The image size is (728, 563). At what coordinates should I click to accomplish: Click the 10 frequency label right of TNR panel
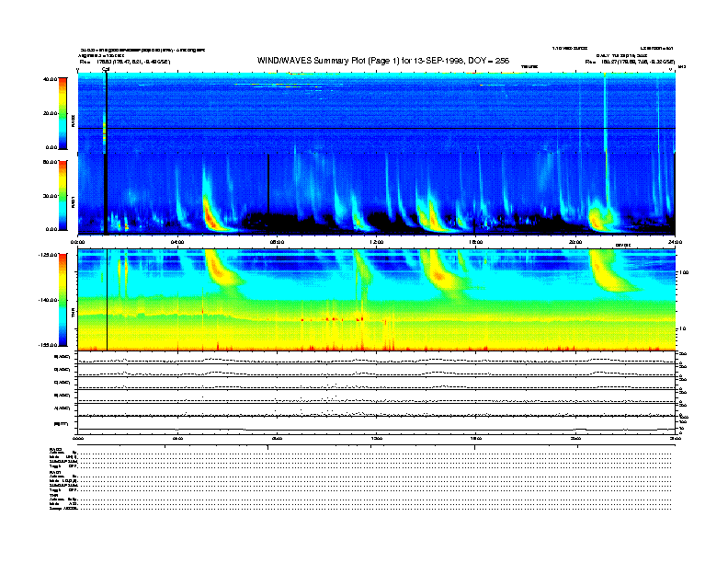[683, 329]
